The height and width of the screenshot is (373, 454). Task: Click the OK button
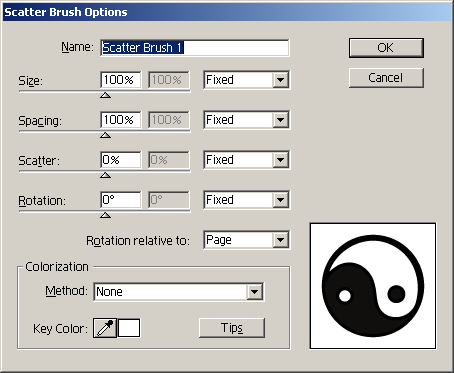(x=386, y=48)
